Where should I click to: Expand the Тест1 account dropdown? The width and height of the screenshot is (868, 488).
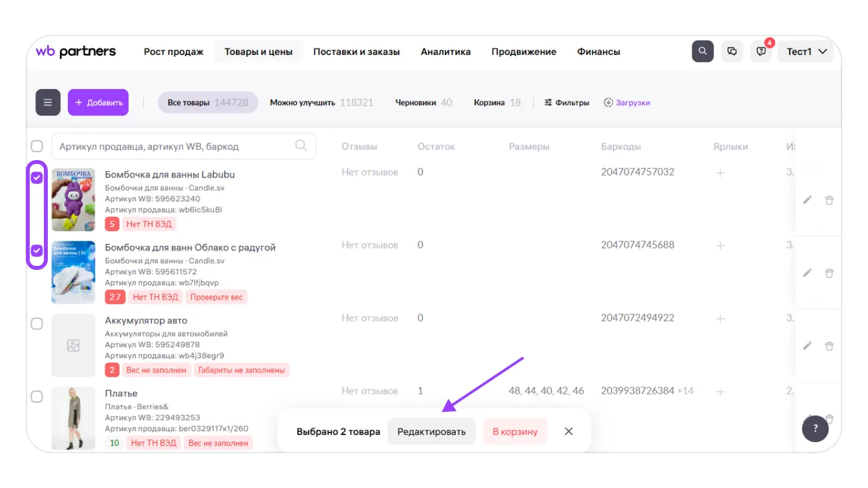(805, 52)
